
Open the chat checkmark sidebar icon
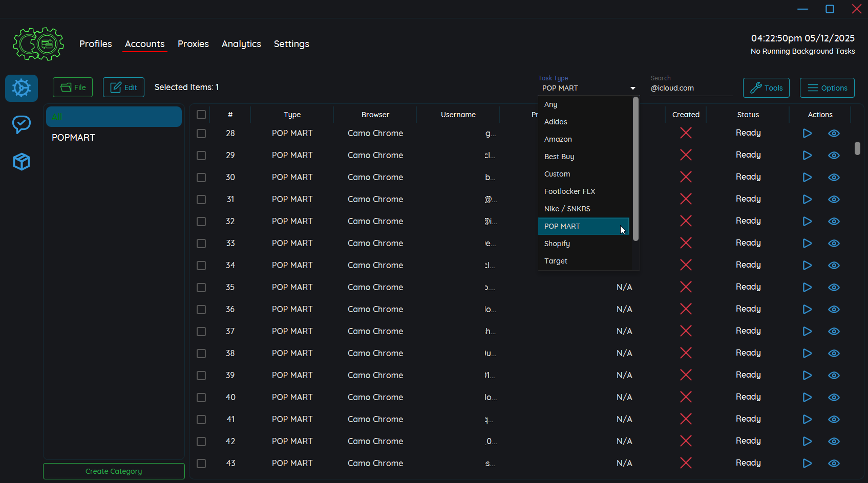[x=22, y=124]
